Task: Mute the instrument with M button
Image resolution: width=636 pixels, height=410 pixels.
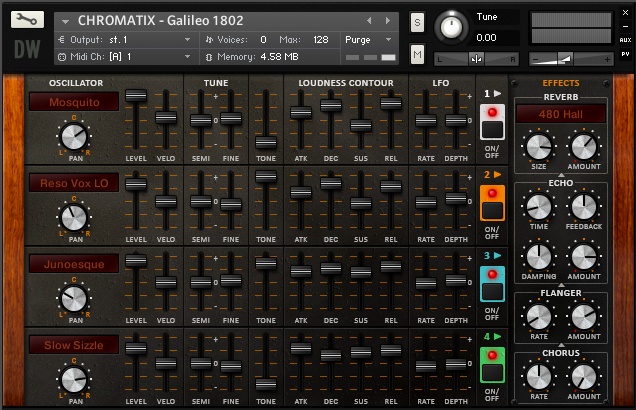Action: point(417,54)
